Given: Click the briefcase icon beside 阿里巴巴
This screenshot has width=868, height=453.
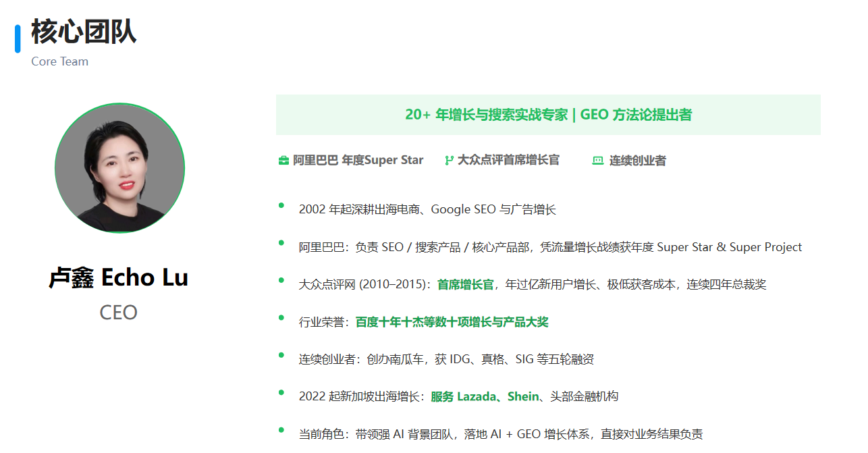Looking at the screenshot, I should coord(283,161).
